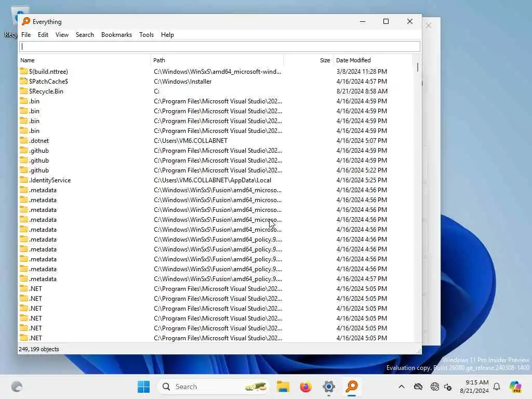Open the Search menu

(x=85, y=35)
